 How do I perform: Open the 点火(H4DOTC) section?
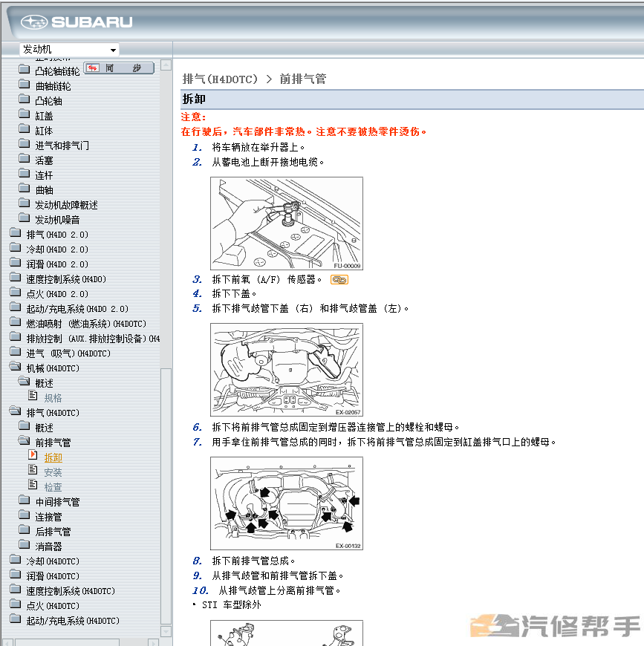pyautogui.click(x=52, y=606)
